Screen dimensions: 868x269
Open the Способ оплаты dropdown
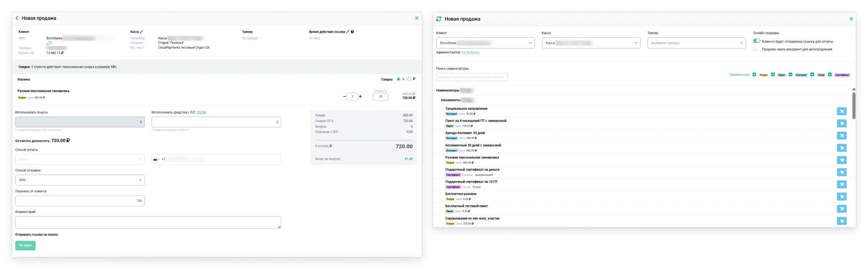coord(80,159)
